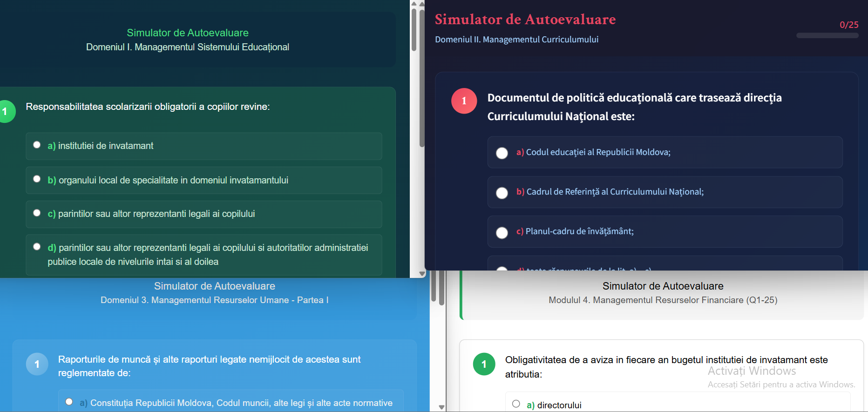Screen dimensions: 868x412
Task: Click scroll down arrow of Domeniul 3 panel
Action: click(441, 407)
